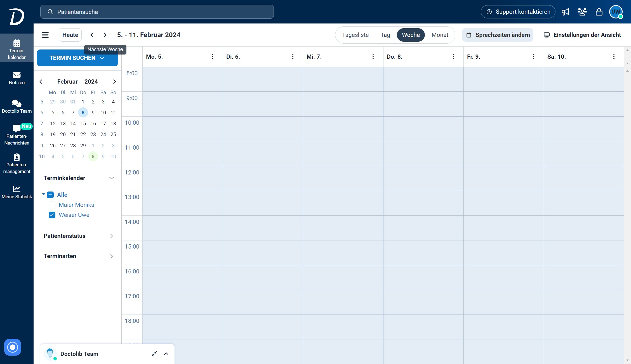The width and height of the screenshot is (631, 364).
Task: Open options menu for Sa. 10.
Action: [614, 57]
